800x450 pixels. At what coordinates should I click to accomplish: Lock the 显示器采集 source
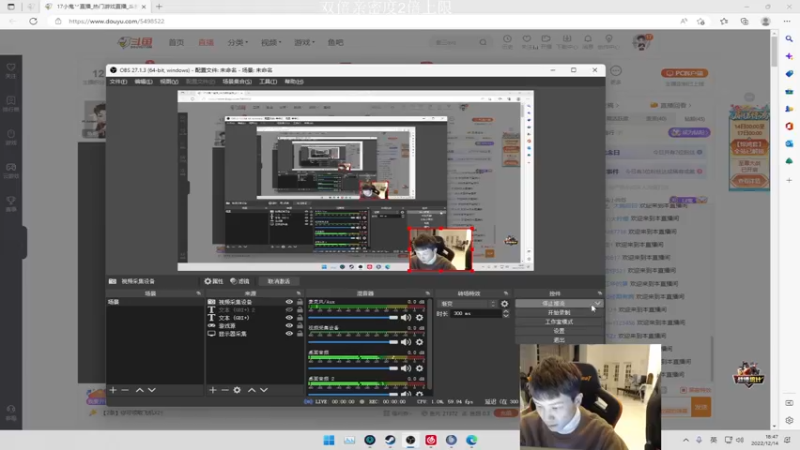299,334
